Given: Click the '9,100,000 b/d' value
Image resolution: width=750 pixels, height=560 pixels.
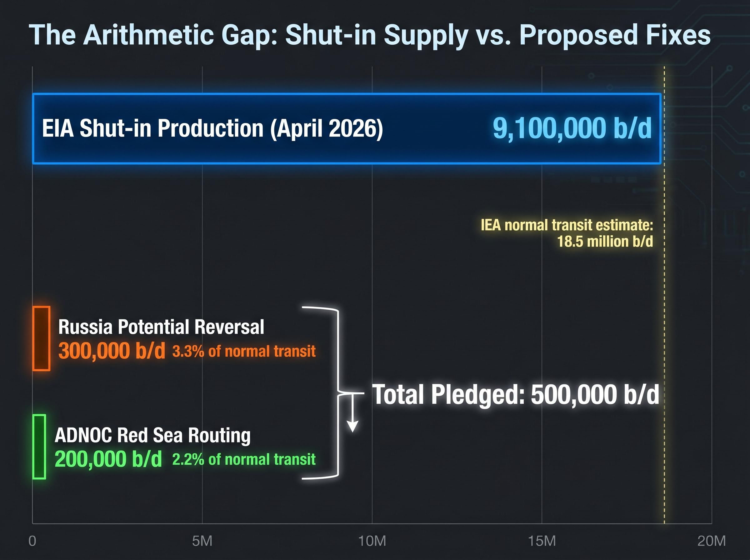Looking at the screenshot, I should 572,128.
